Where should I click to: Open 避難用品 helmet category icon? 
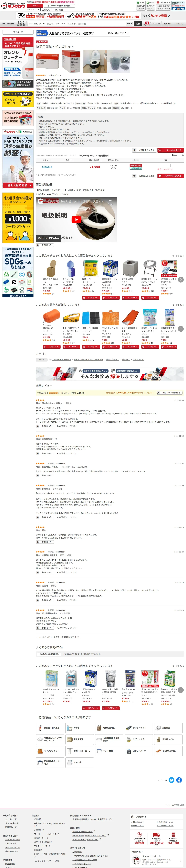[168, 728]
